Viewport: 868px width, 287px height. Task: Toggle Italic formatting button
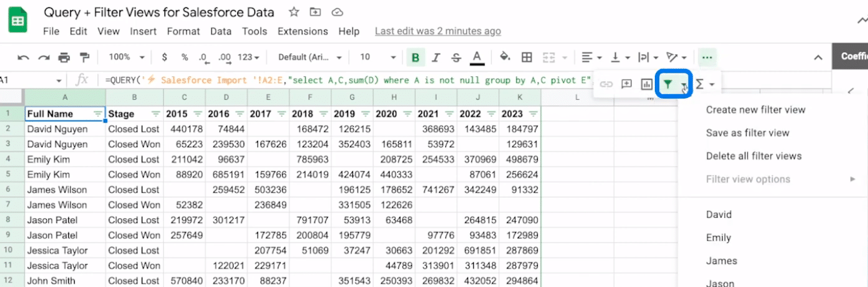coord(436,57)
